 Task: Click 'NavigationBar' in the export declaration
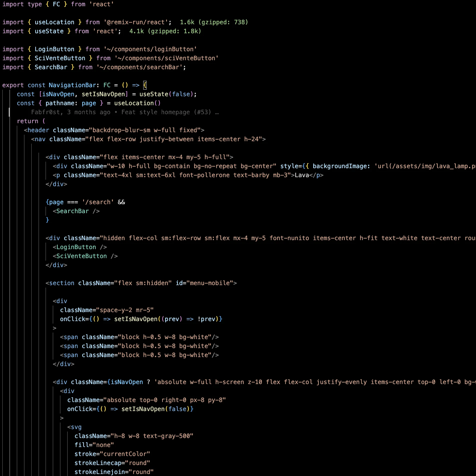coord(72,85)
